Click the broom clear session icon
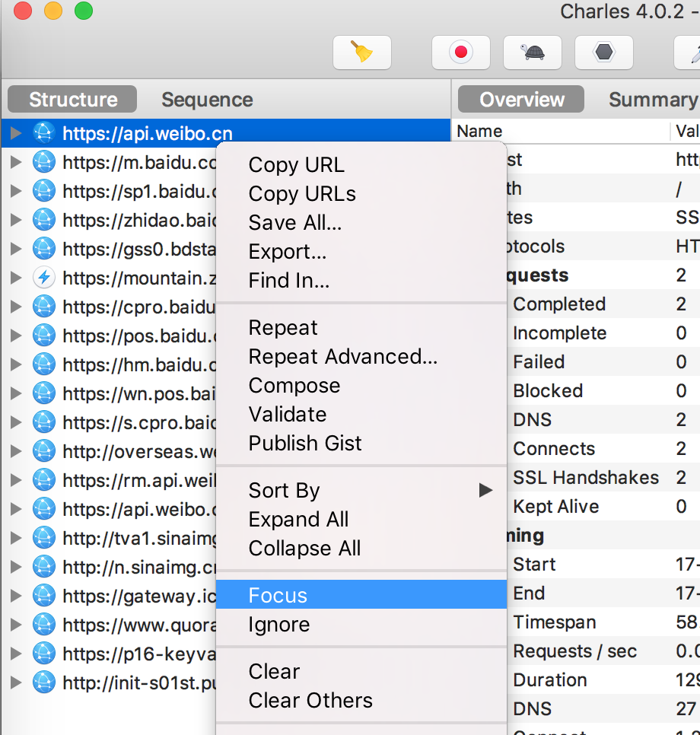The image size is (700, 735). click(362, 52)
